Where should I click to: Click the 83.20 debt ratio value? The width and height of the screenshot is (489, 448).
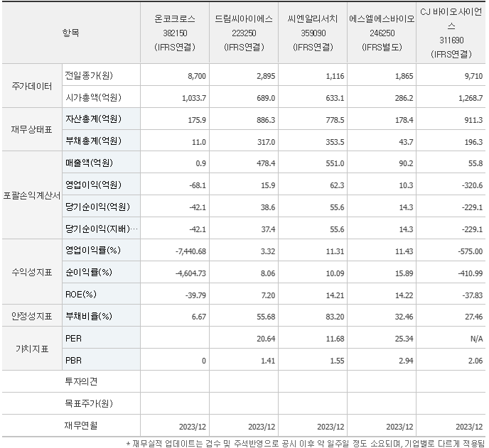(335, 317)
